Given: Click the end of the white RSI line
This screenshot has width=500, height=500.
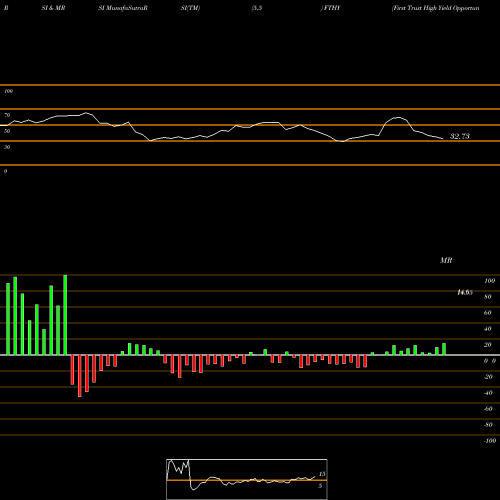Looking at the screenshot, I should point(443,139).
